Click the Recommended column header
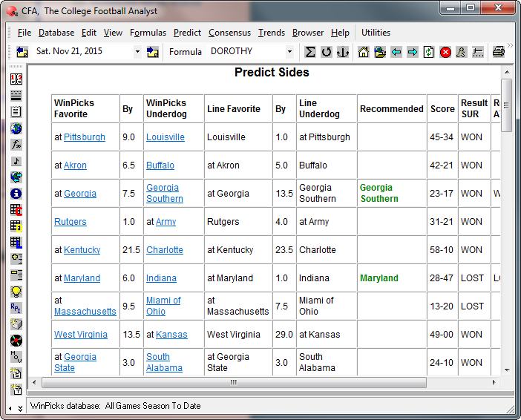 (392, 108)
